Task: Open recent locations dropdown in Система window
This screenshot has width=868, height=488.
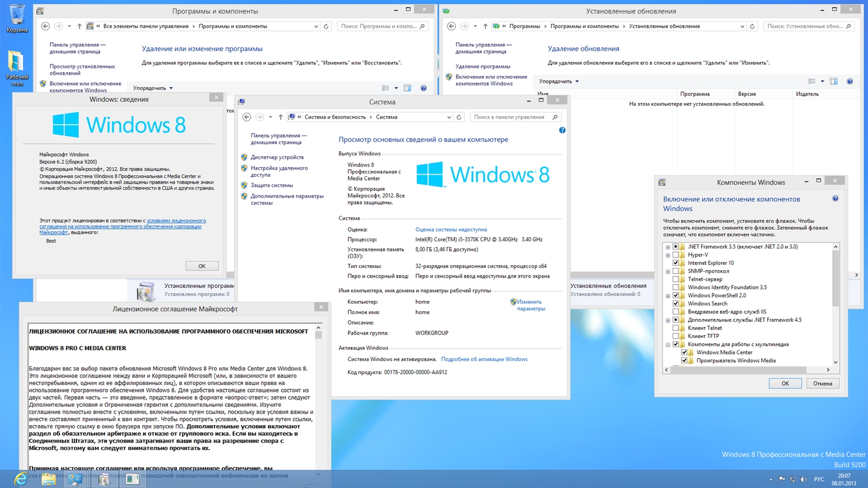Action: [x=270, y=117]
